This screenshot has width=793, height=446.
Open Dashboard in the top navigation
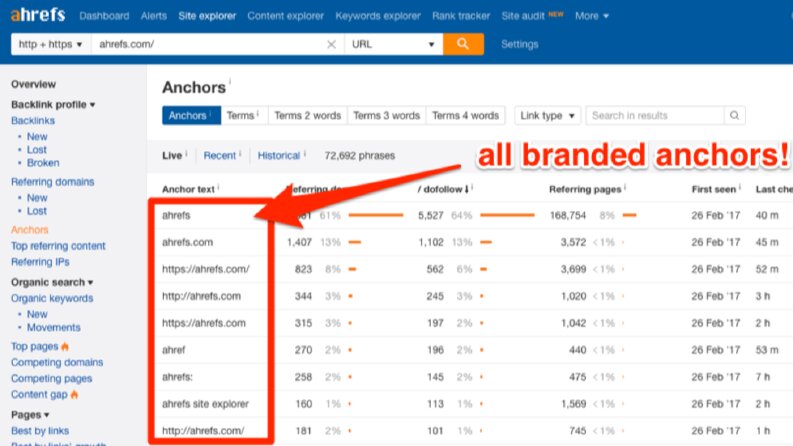pyautogui.click(x=104, y=16)
